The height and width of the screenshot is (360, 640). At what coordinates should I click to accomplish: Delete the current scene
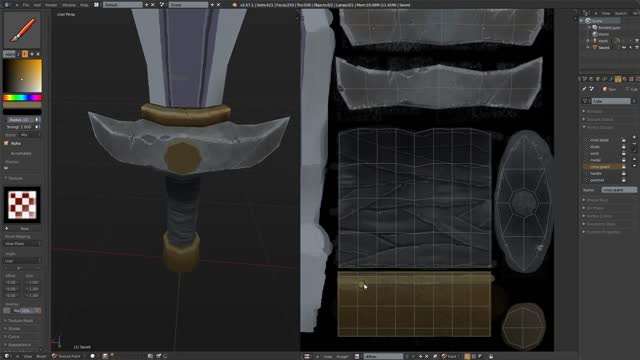coord(218,5)
